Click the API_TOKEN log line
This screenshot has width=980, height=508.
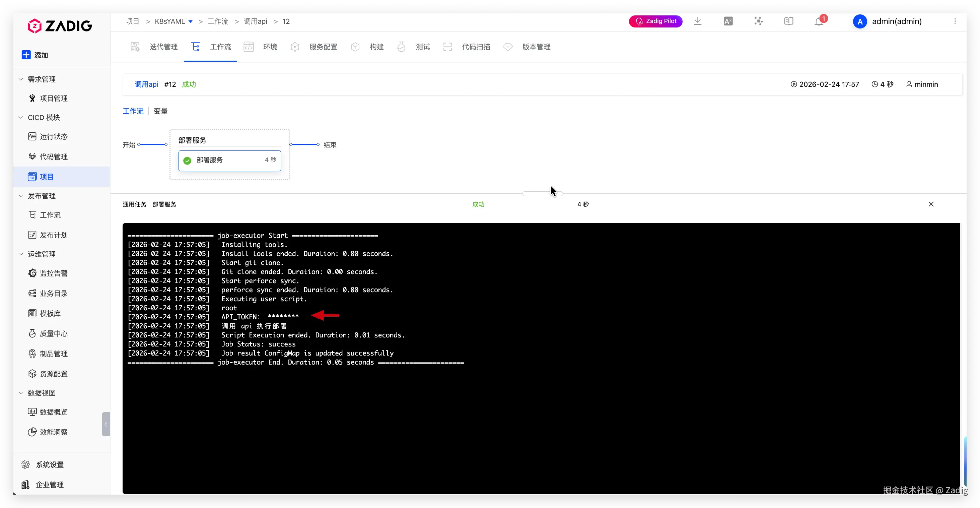click(x=213, y=317)
